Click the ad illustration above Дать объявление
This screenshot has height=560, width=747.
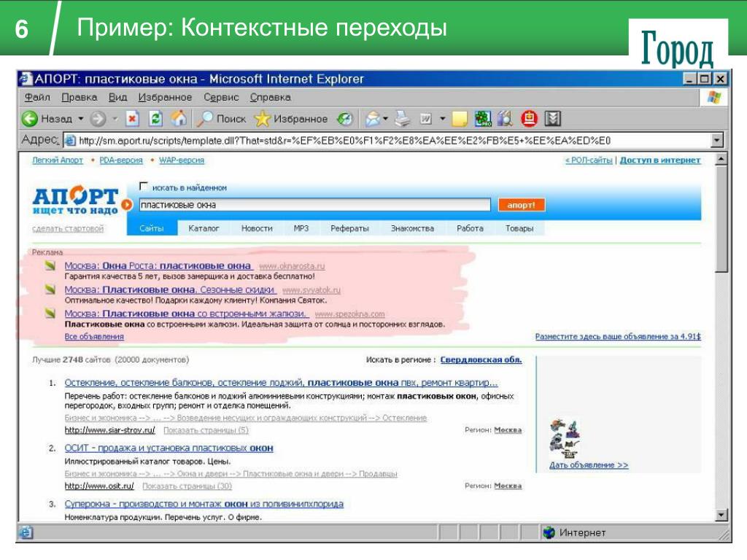565,438
